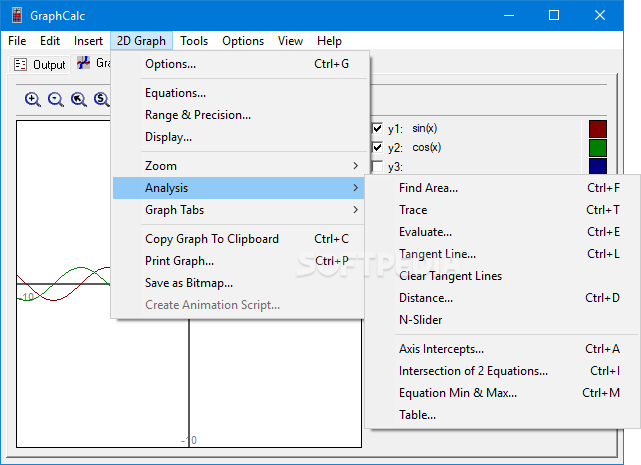
Task: Open the Insert menu
Action: coord(88,41)
